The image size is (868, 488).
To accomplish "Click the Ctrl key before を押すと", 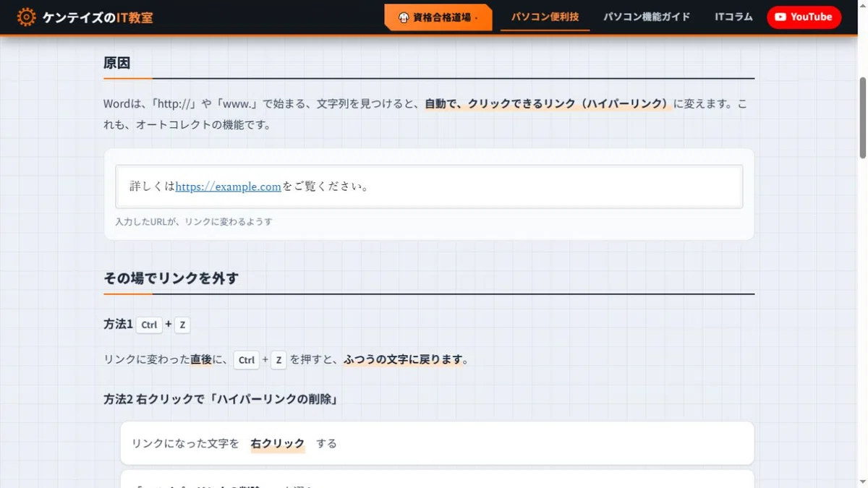I will 247,360.
